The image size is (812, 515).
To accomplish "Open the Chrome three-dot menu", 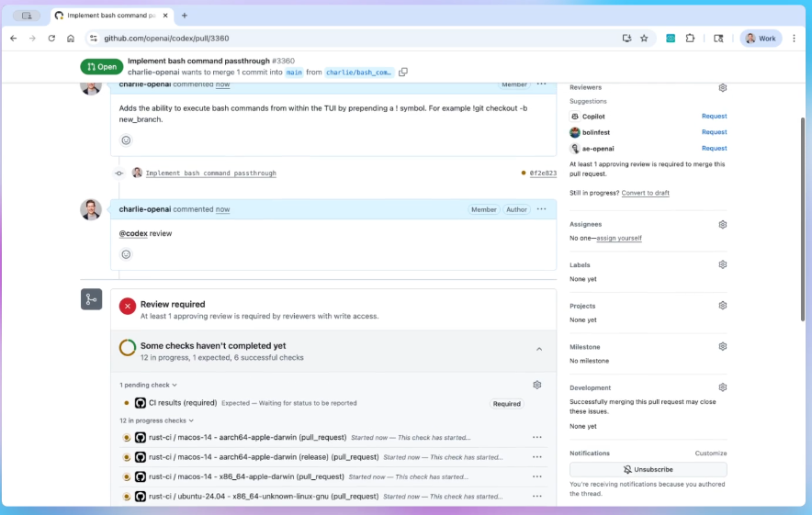I will click(794, 39).
